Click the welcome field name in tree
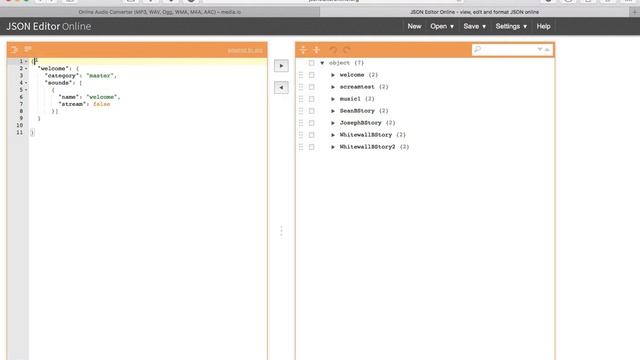Screen dimensions: 640x360 [352, 75]
